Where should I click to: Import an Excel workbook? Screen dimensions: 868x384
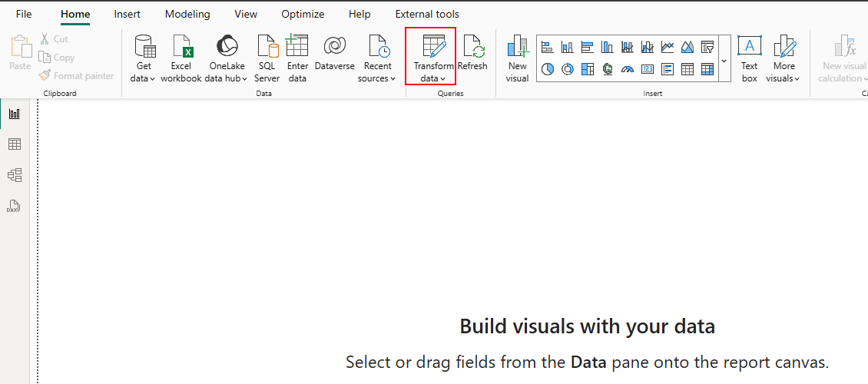click(181, 58)
